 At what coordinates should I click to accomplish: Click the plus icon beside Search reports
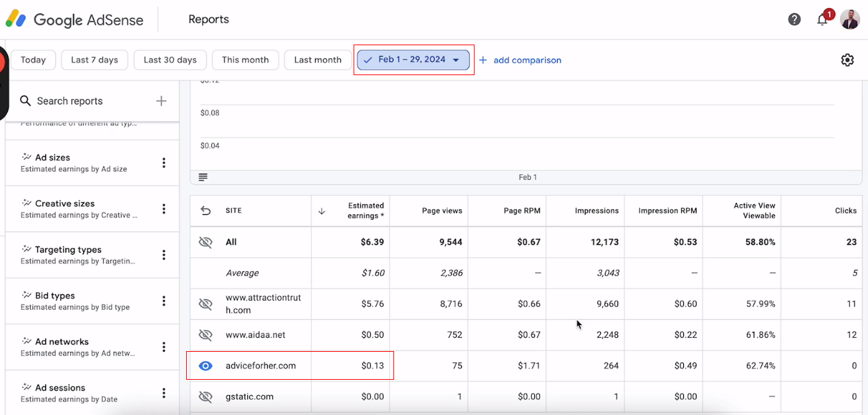(161, 101)
